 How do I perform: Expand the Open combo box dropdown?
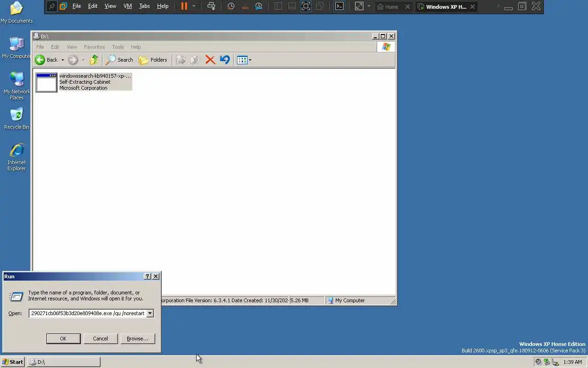click(x=150, y=313)
